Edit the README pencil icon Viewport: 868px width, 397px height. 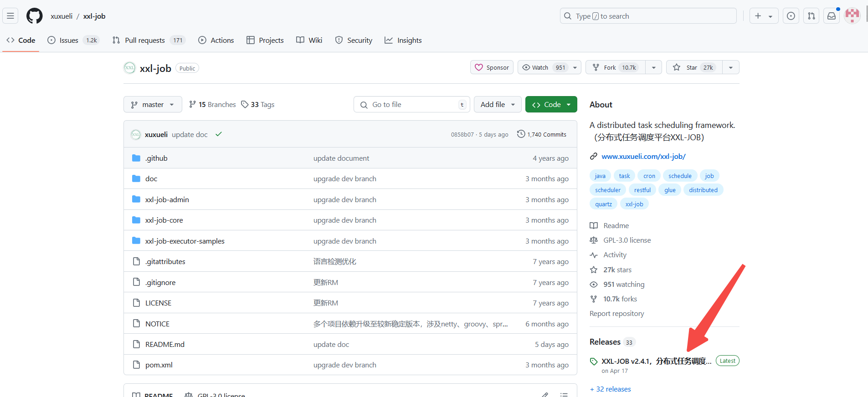545,394
